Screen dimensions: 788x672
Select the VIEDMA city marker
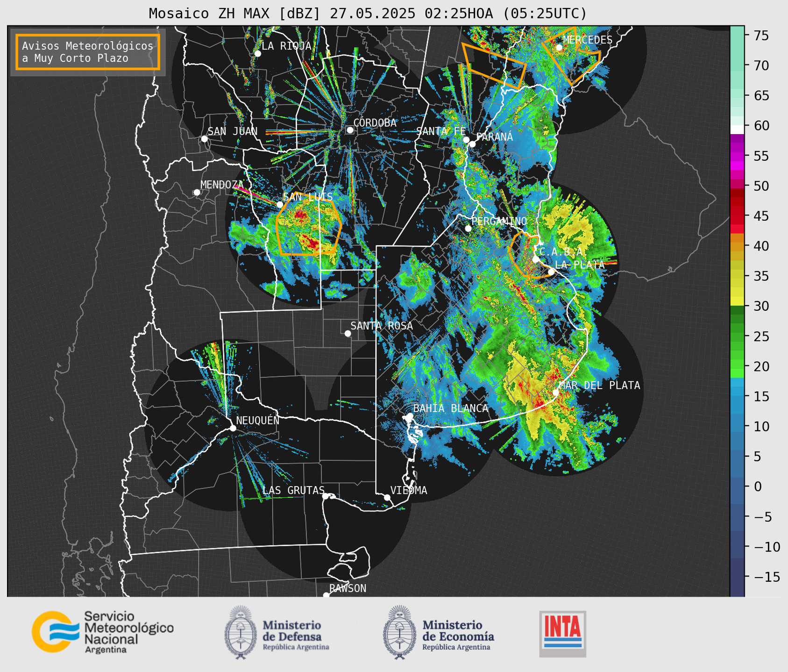click(387, 497)
